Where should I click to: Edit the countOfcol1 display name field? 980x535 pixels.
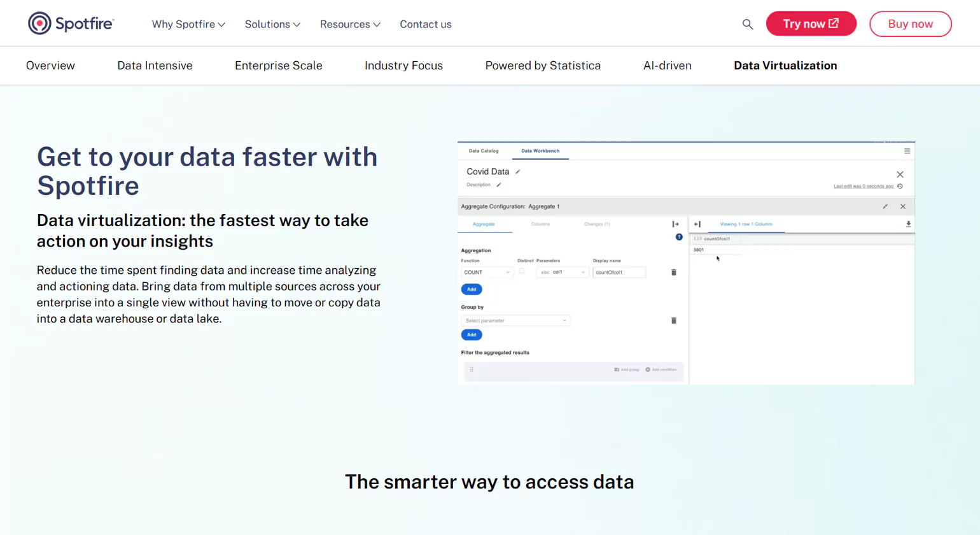click(x=619, y=272)
